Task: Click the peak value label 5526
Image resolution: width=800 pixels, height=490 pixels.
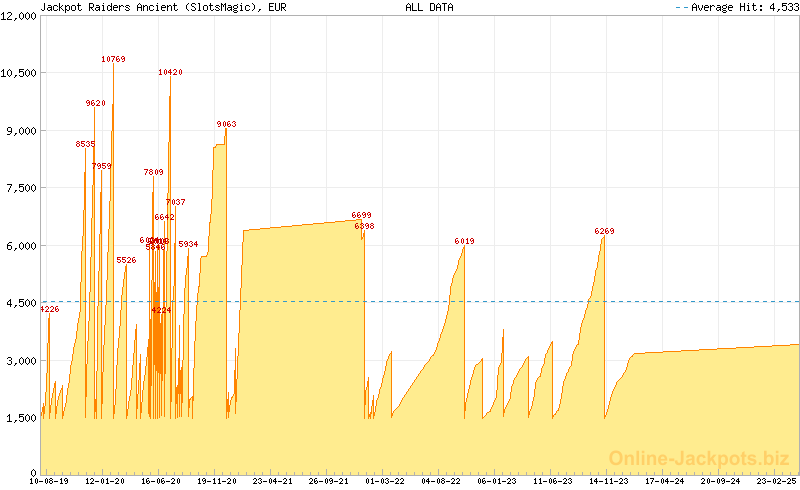Action: [x=127, y=260]
